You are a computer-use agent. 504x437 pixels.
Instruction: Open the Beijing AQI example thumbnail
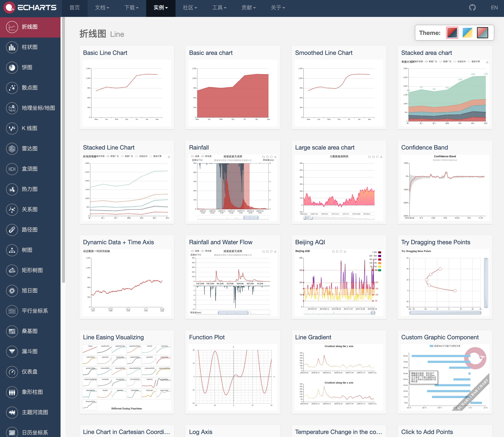coord(339,282)
